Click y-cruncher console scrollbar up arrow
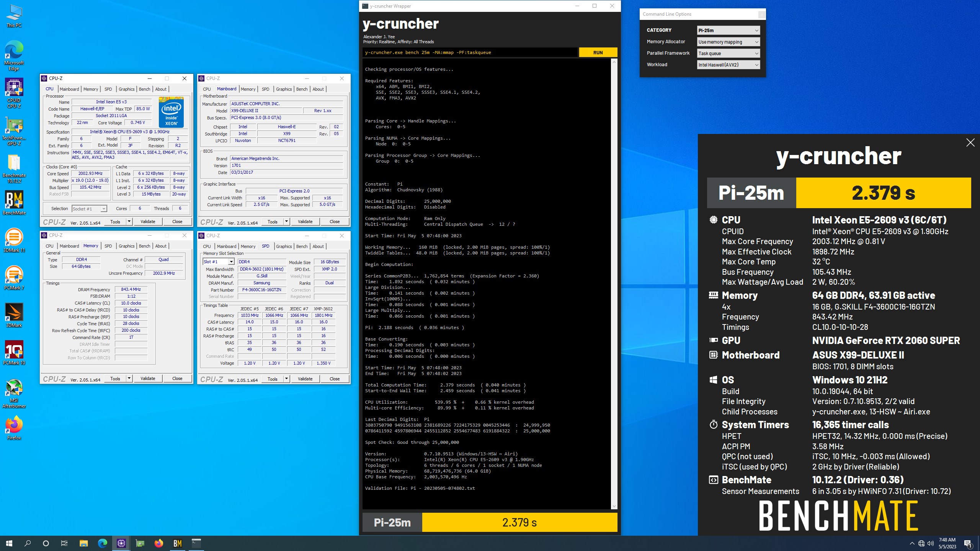980x551 pixels. point(614,62)
